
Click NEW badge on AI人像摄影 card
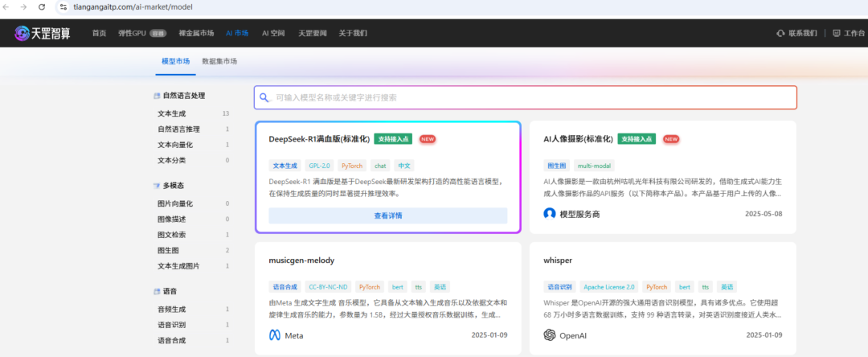(671, 139)
